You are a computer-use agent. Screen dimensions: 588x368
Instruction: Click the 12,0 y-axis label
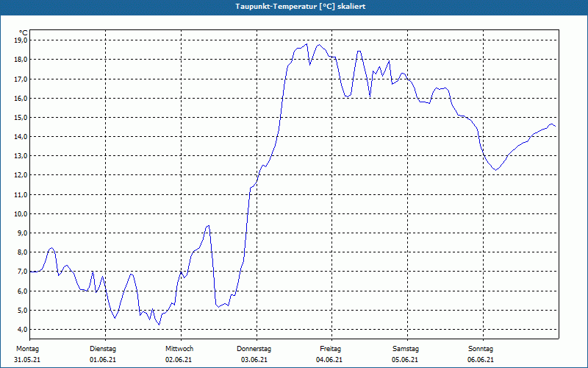(21, 175)
